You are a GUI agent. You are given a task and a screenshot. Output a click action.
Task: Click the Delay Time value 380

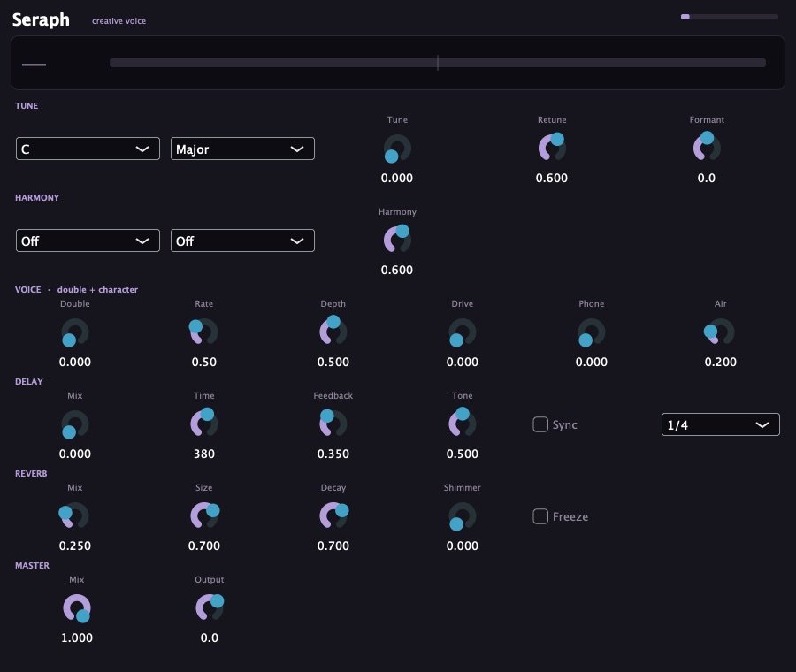[204, 454]
